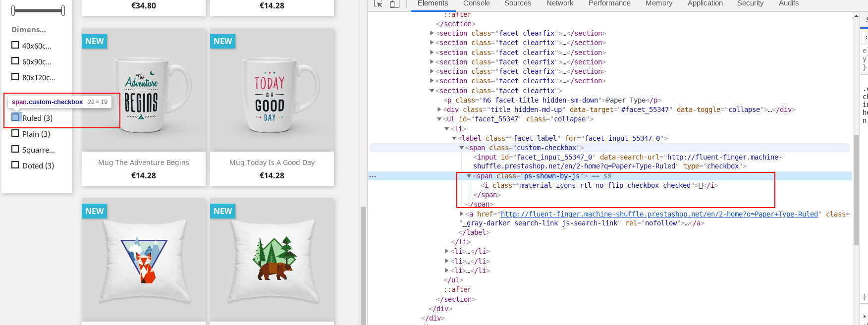The height and width of the screenshot is (325, 868).
Task: Open the Mug Today Is A Good Day link
Action: [x=272, y=162]
